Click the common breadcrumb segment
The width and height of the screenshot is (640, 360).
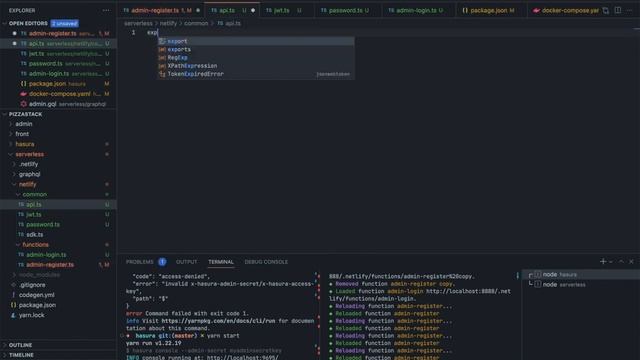click(x=196, y=23)
